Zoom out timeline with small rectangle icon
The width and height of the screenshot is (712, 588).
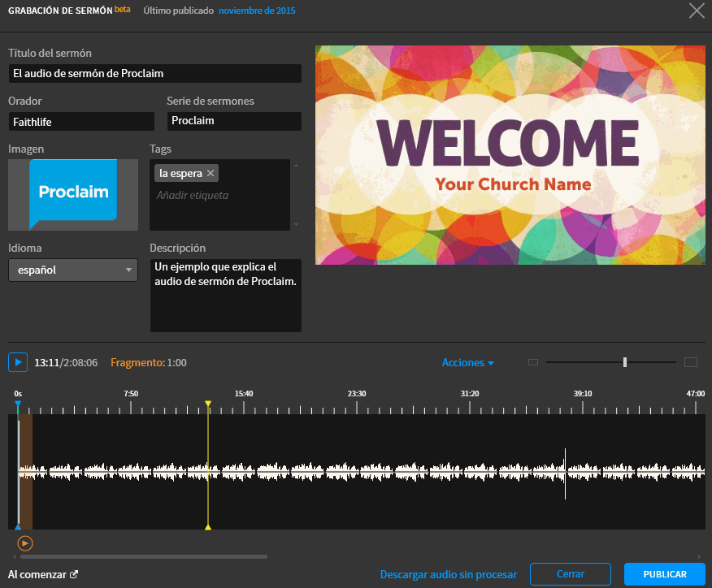click(533, 362)
